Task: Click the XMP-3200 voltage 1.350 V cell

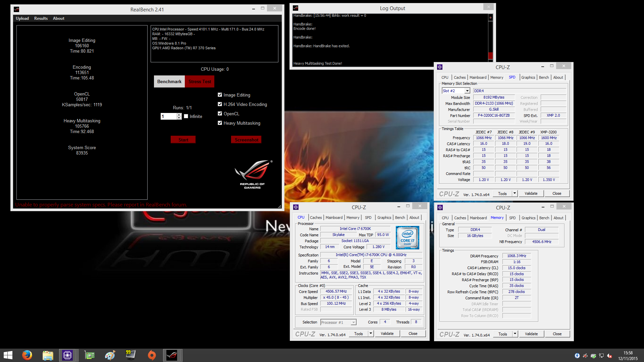Action: coord(549,180)
